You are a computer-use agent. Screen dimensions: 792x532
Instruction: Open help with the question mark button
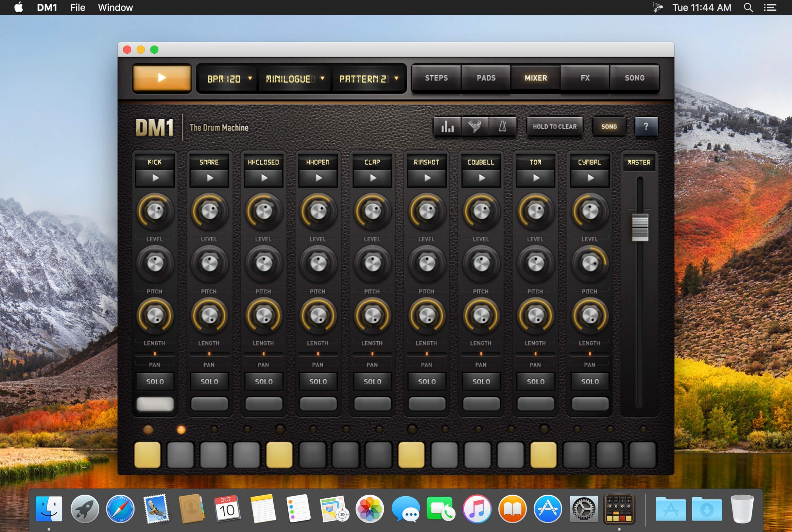[x=646, y=127]
